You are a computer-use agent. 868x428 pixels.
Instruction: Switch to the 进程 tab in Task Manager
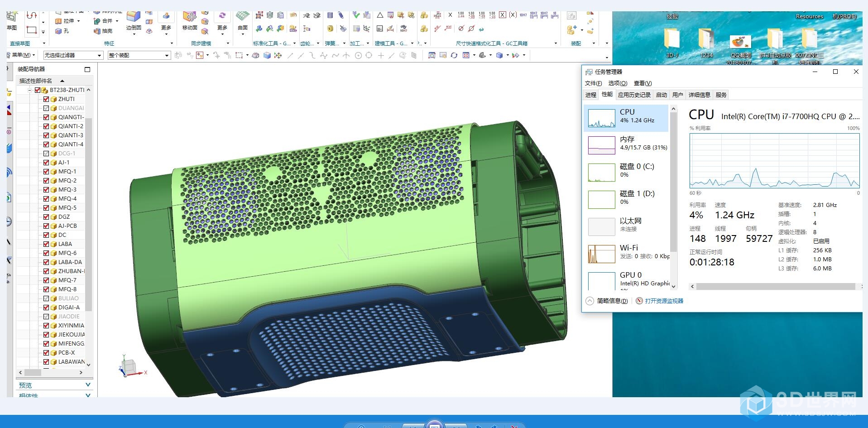point(590,95)
